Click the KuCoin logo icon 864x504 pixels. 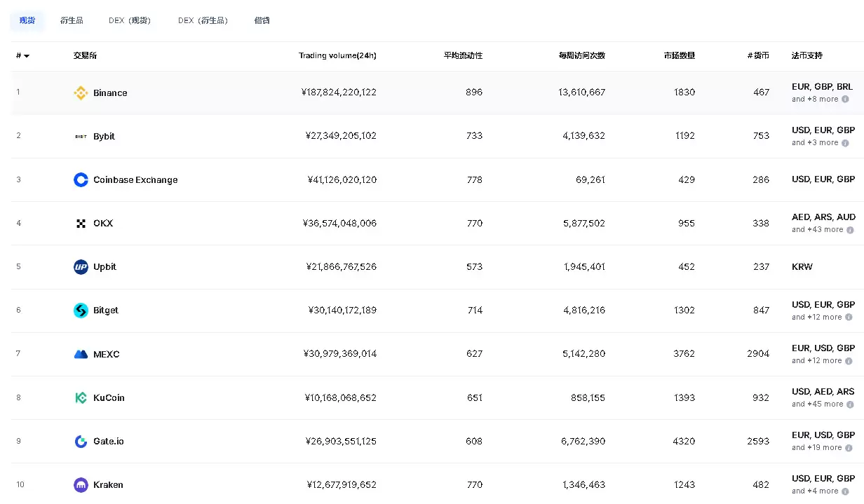point(80,397)
